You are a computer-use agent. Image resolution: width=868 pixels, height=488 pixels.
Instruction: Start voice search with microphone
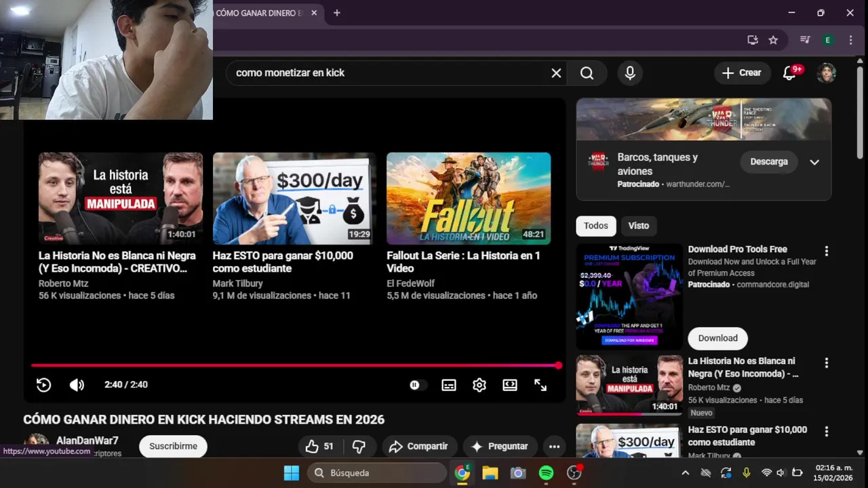click(630, 73)
